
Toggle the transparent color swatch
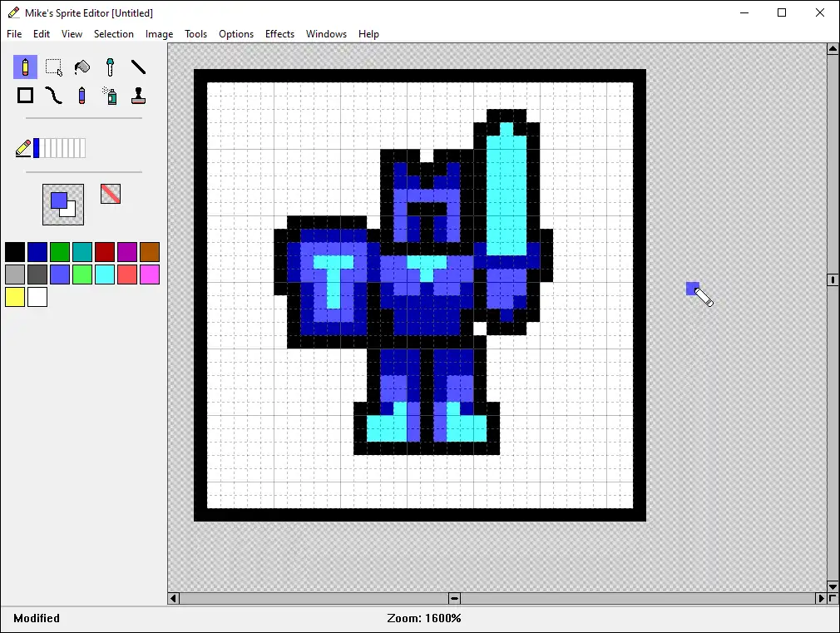coord(111,194)
